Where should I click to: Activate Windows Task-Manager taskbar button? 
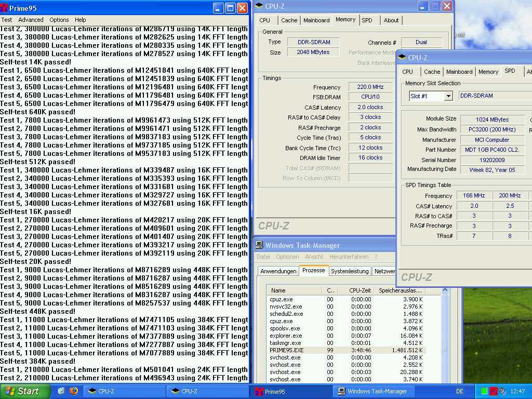pyautogui.click(x=374, y=391)
